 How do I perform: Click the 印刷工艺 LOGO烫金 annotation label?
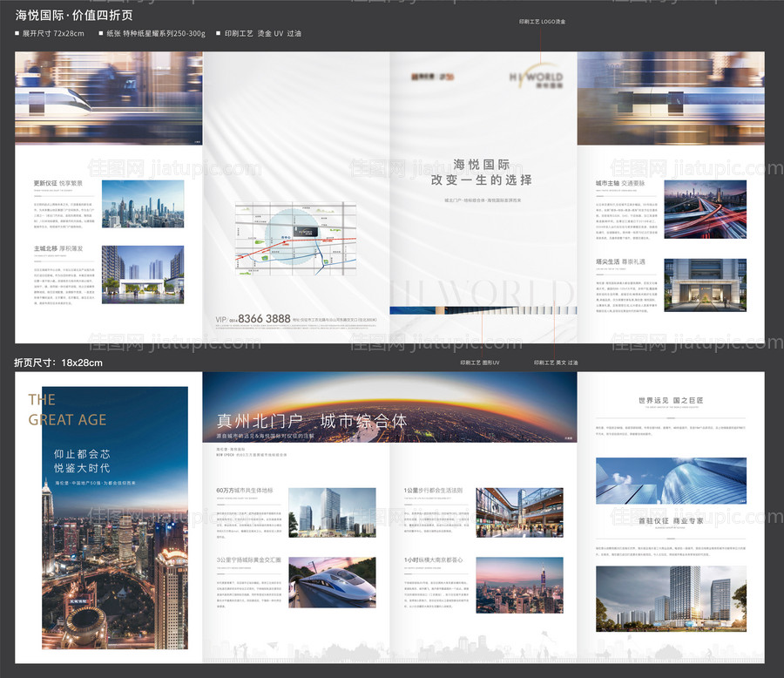pos(542,21)
